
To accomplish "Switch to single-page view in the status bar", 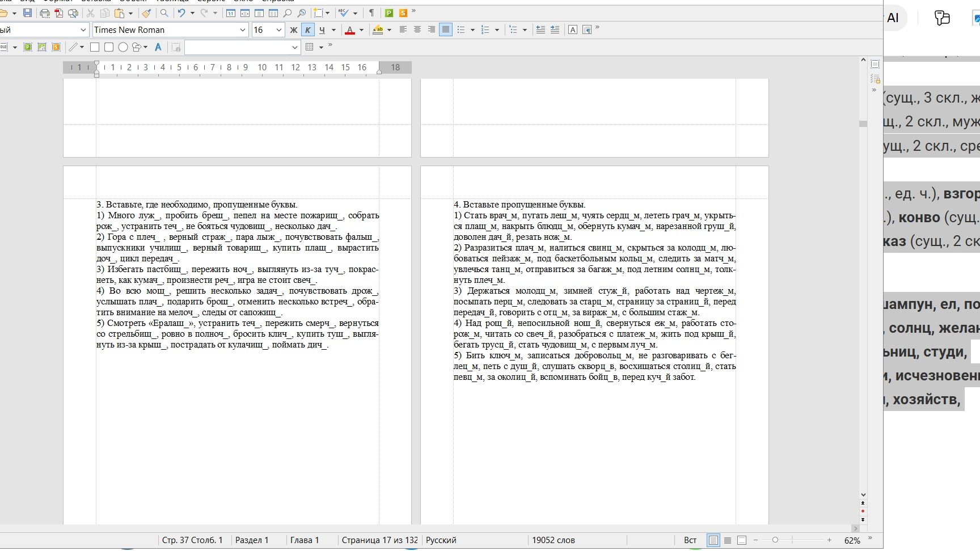I will [x=713, y=540].
